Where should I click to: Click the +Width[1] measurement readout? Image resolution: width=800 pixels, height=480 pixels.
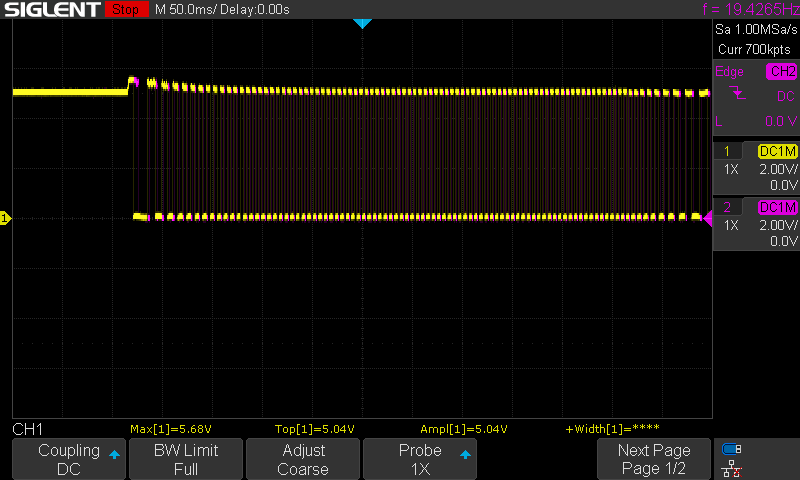[612, 429]
